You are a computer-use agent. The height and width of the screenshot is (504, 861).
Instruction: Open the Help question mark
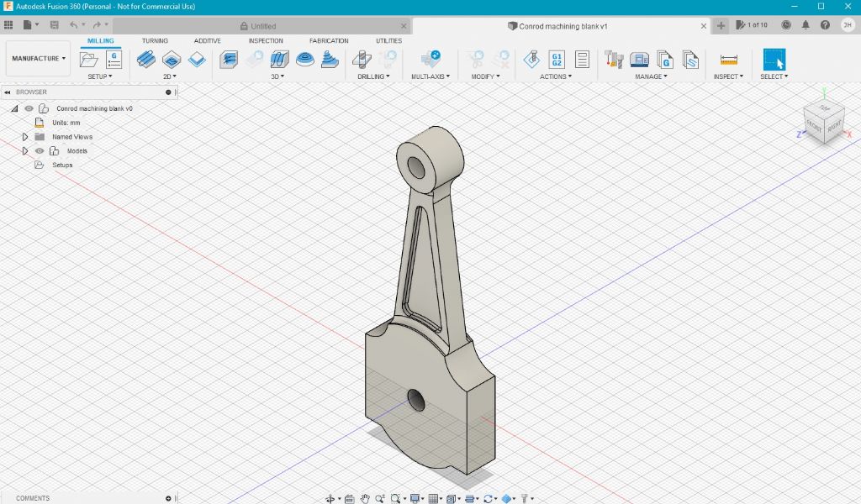coord(825,24)
